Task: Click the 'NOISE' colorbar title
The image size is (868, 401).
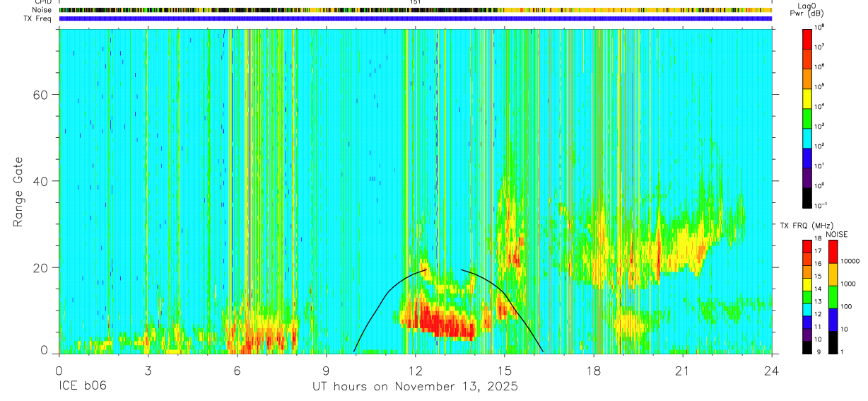Action: pyautogui.click(x=835, y=234)
